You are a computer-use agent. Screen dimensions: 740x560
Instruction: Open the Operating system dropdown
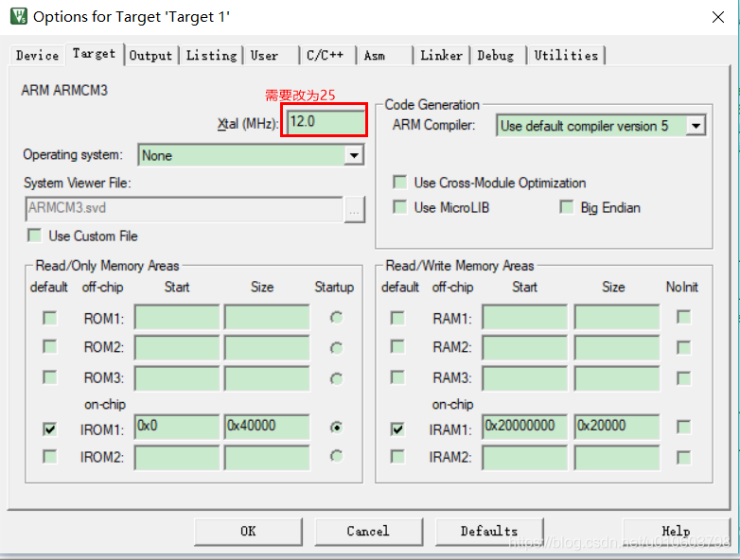[x=251, y=155]
